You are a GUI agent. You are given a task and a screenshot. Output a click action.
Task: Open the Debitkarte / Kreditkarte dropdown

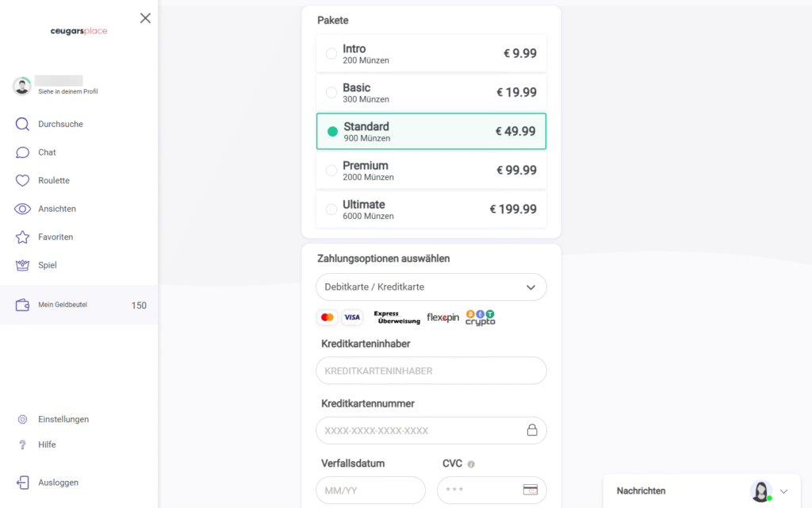tap(431, 287)
